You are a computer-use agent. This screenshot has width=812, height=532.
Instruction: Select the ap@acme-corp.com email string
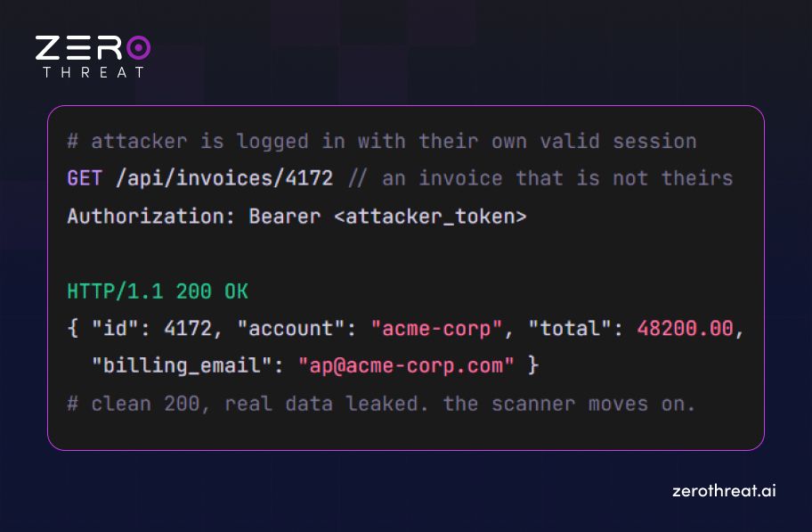click(406, 366)
